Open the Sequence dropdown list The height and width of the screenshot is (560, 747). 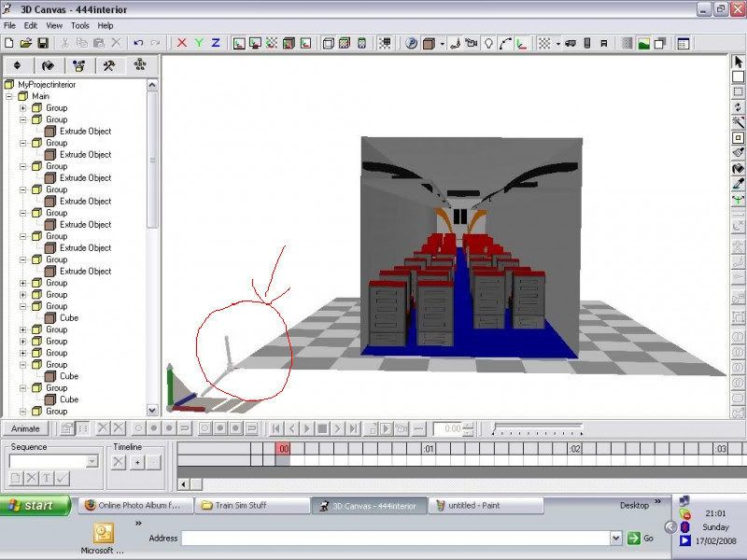92,461
